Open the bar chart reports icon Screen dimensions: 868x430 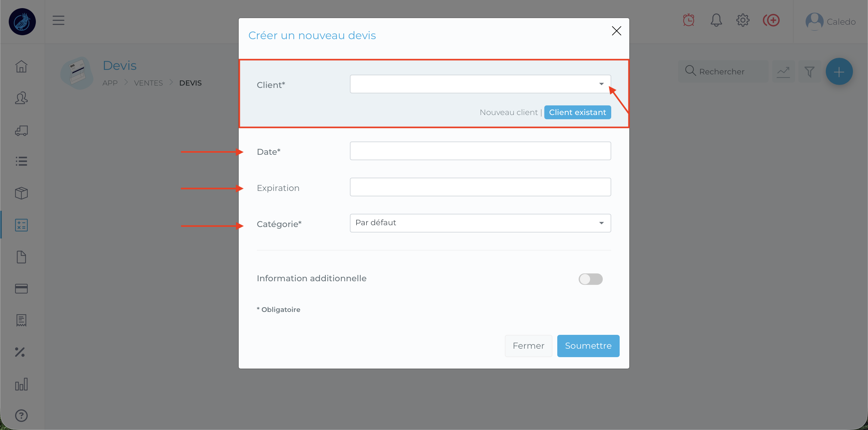(21, 384)
